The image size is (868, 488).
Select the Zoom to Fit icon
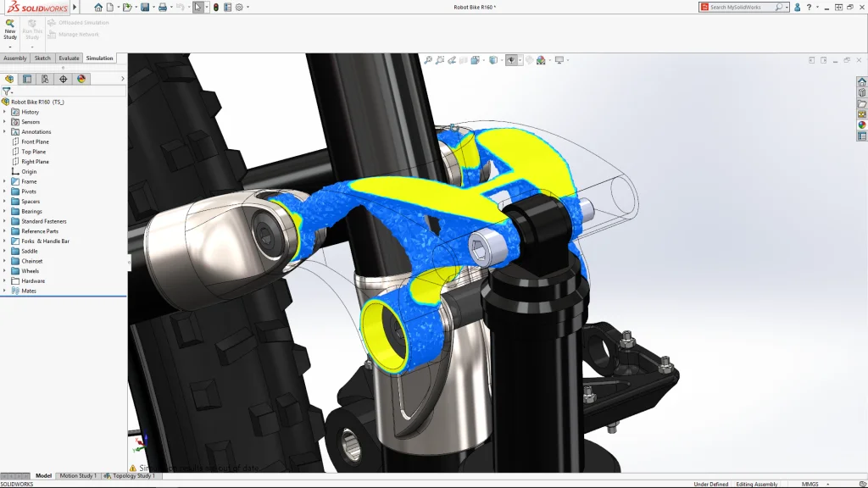pos(427,60)
